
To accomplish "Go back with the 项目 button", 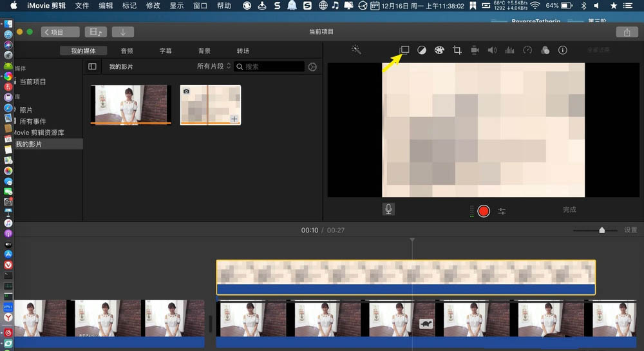I will (x=60, y=32).
